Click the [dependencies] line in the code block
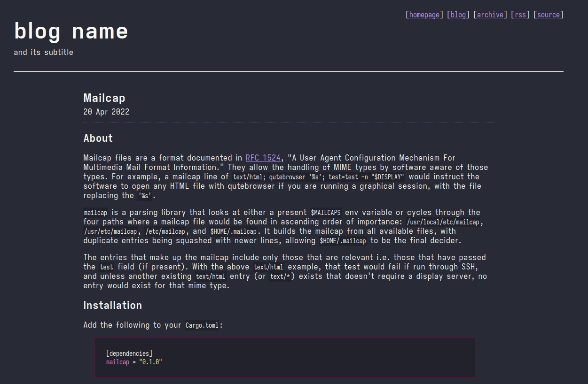The height and width of the screenshot is (384, 588). pos(129,353)
